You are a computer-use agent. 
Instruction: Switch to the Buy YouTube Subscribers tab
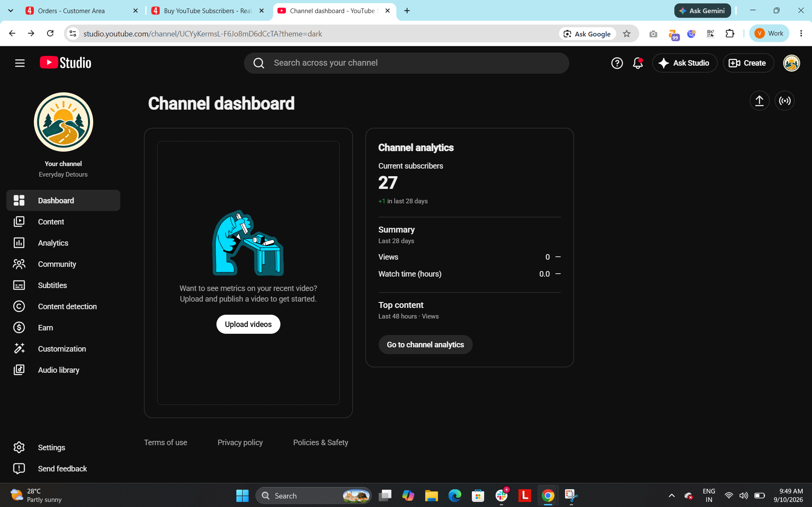[208, 11]
